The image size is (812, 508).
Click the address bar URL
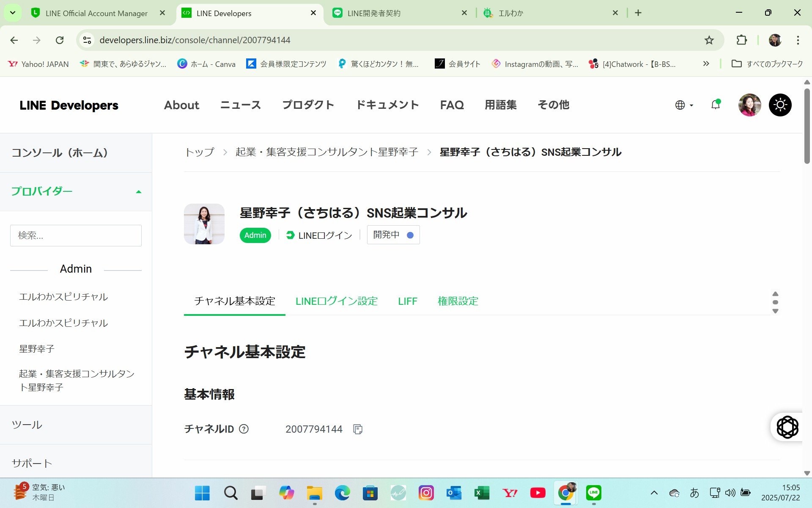[195, 40]
